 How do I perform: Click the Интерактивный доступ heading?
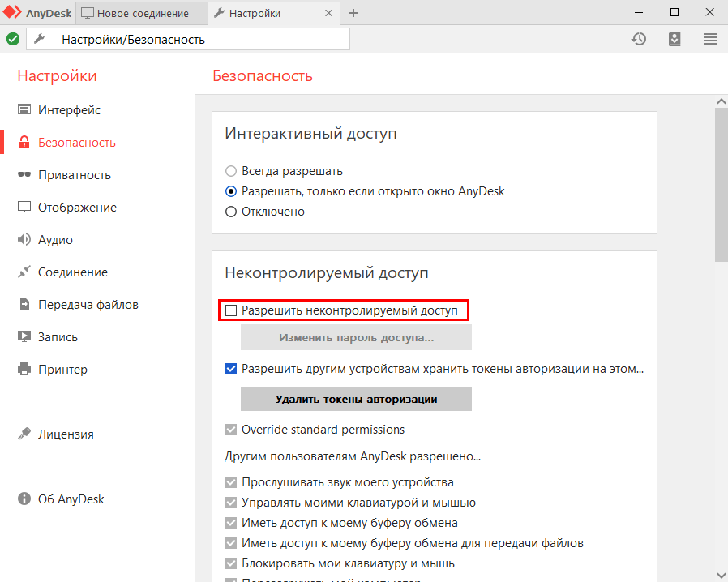(310, 133)
